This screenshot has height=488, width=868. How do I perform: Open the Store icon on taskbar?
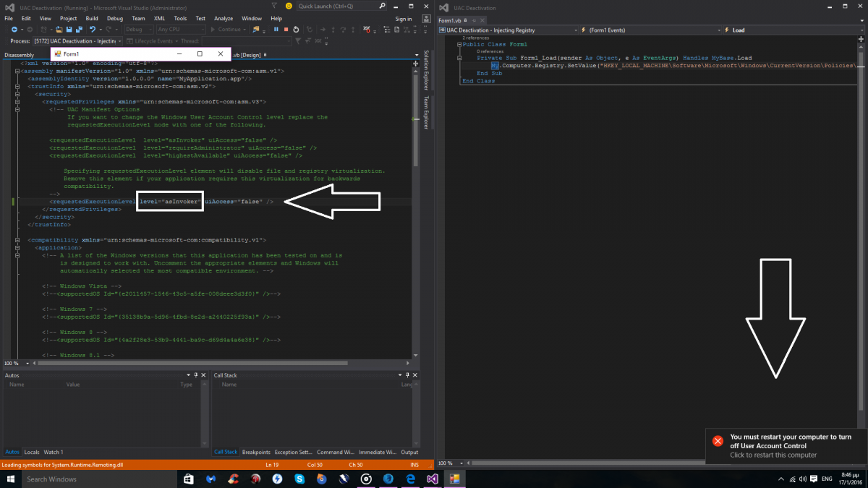pos(187,479)
